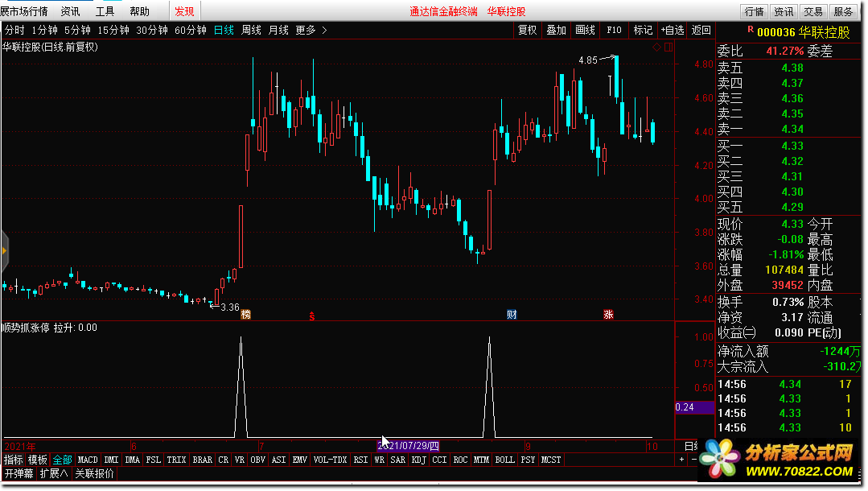Screen dimensions: 868x491
Task: Switch to 分时 intraday view
Action: (x=14, y=30)
